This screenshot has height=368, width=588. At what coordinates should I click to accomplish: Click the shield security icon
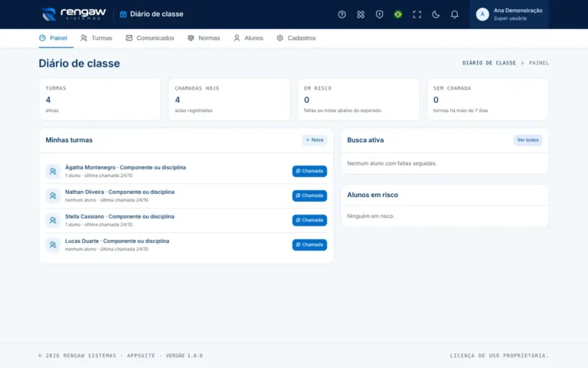(379, 15)
